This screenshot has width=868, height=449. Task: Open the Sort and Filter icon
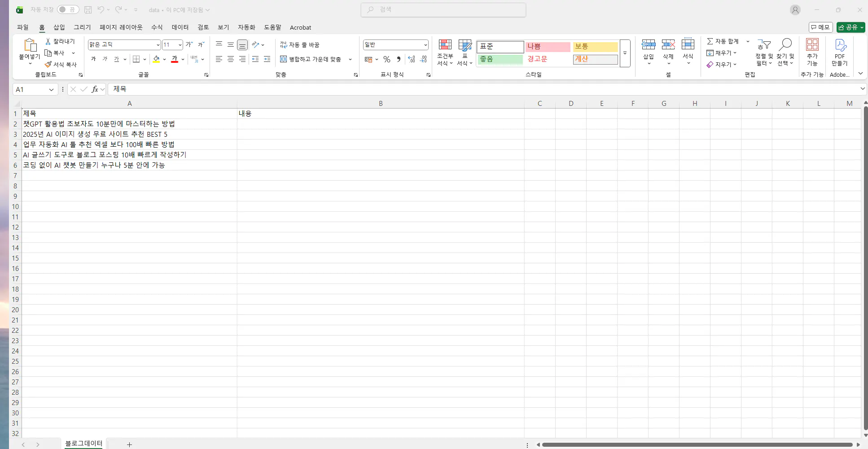764,44
